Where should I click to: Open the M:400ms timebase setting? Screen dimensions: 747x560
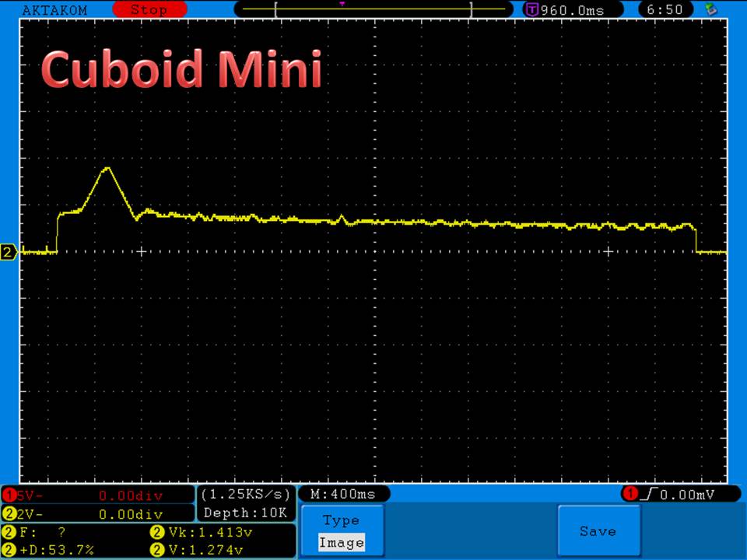(x=342, y=494)
